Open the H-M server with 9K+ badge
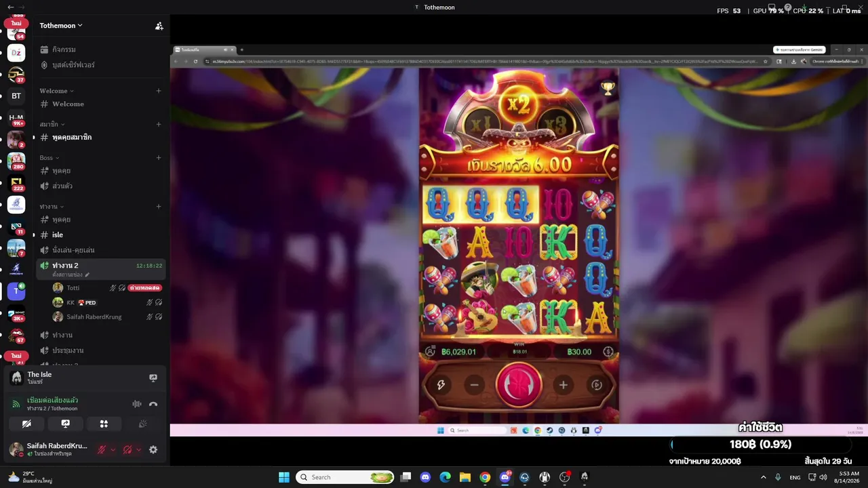The width and height of the screenshot is (868, 488). tap(16, 118)
